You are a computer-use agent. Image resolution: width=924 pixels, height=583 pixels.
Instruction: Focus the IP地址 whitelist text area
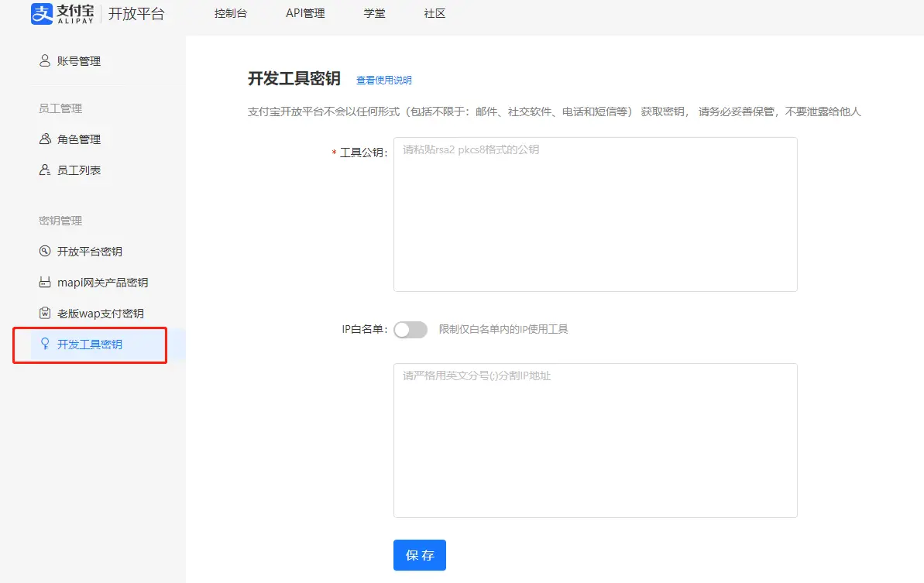595,441
